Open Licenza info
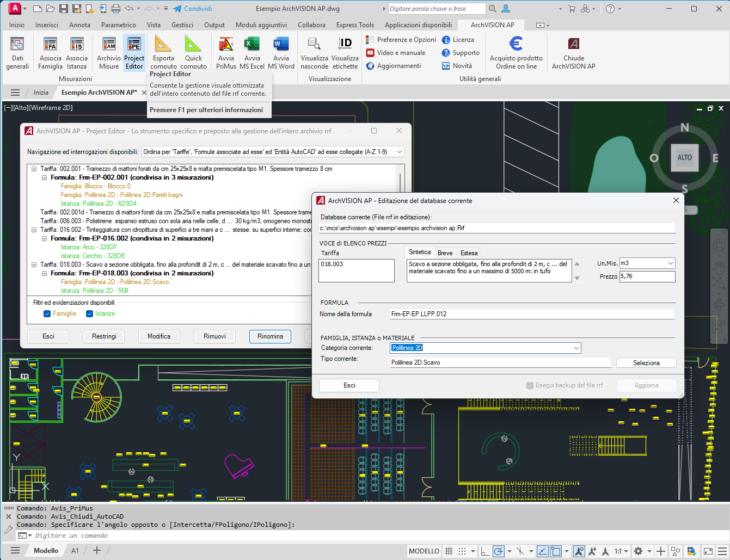This screenshot has width=730, height=560. pos(458,40)
